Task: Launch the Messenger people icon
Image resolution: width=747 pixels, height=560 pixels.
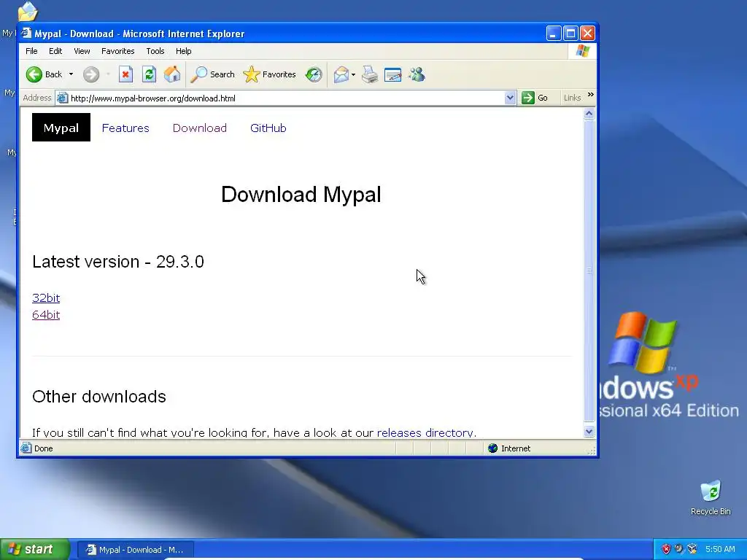Action: coord(417,74)
